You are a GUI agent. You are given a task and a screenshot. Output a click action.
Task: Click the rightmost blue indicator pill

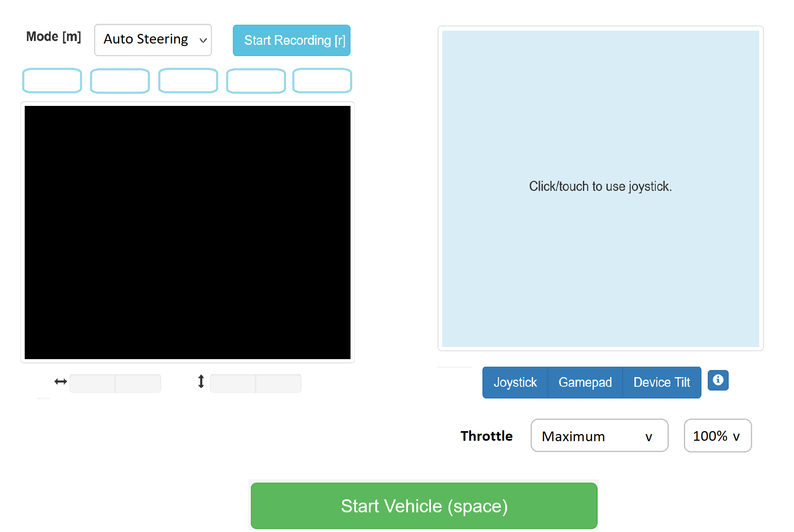click(322, 80)
